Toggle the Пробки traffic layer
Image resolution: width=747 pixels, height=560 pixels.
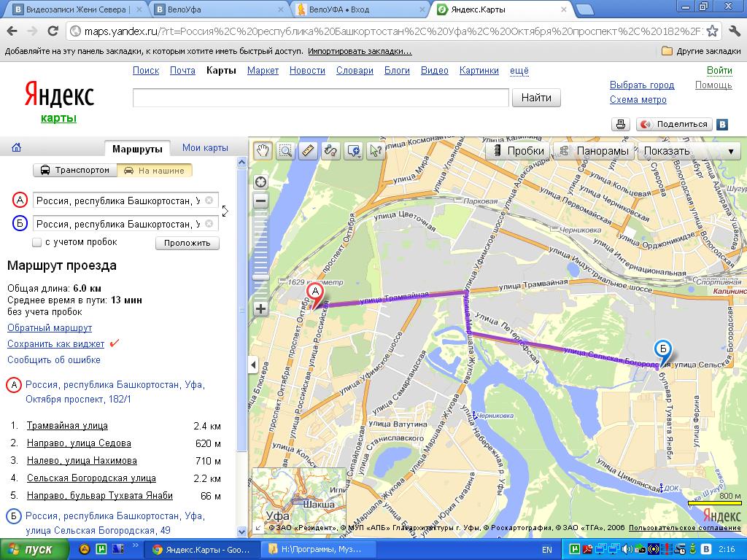[519, 151]
